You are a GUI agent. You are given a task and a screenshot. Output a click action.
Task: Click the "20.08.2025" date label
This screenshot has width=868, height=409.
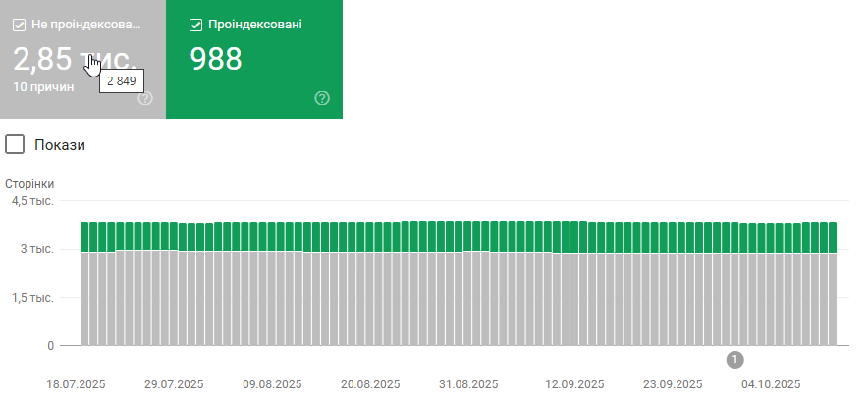370,384
